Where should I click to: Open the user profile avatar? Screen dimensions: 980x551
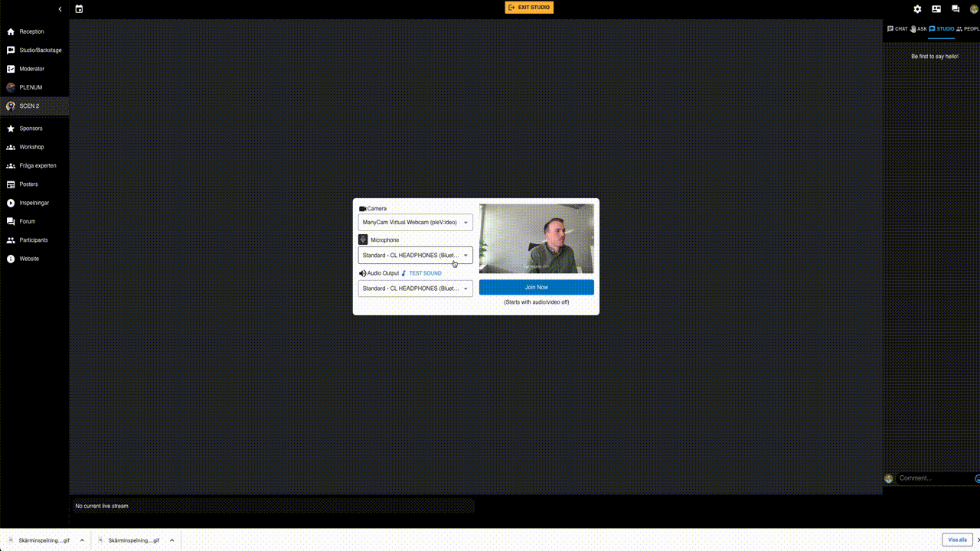974,9
